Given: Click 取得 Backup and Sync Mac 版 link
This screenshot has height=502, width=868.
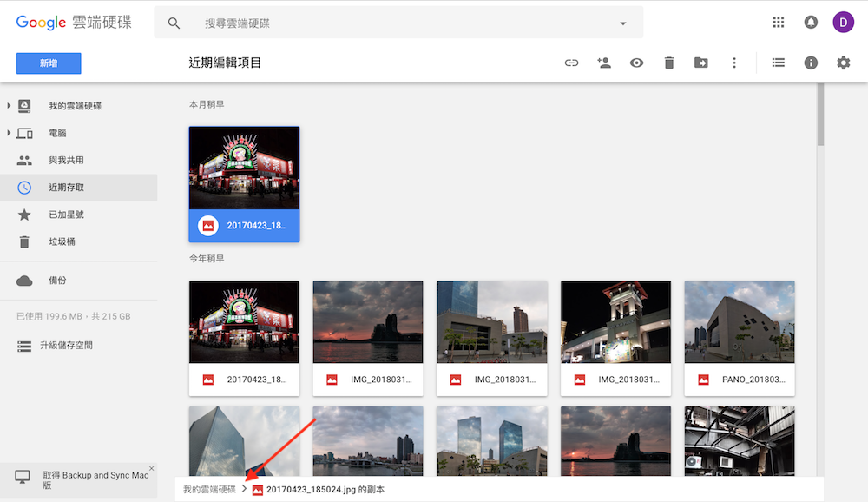Looking at the screenshot, I should click(95, 479).
